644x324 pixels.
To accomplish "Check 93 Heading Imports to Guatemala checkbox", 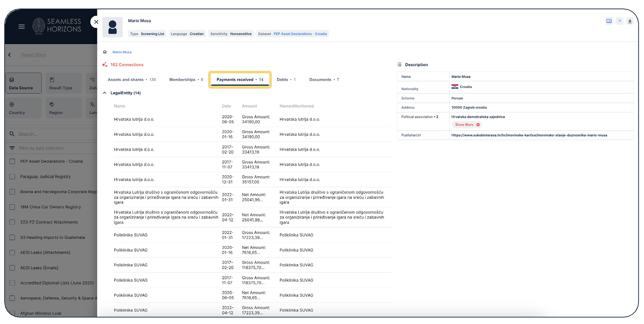I will click(x=12, y=237).
